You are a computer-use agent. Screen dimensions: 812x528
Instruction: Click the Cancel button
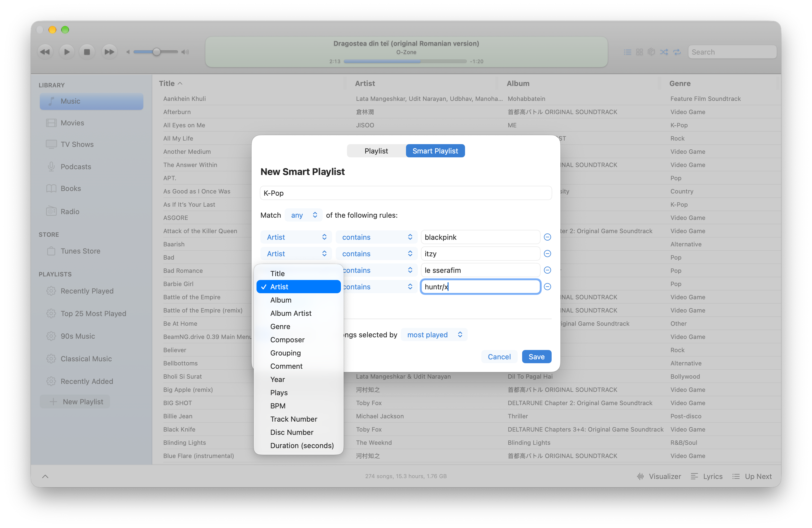(x=499, y=357)
